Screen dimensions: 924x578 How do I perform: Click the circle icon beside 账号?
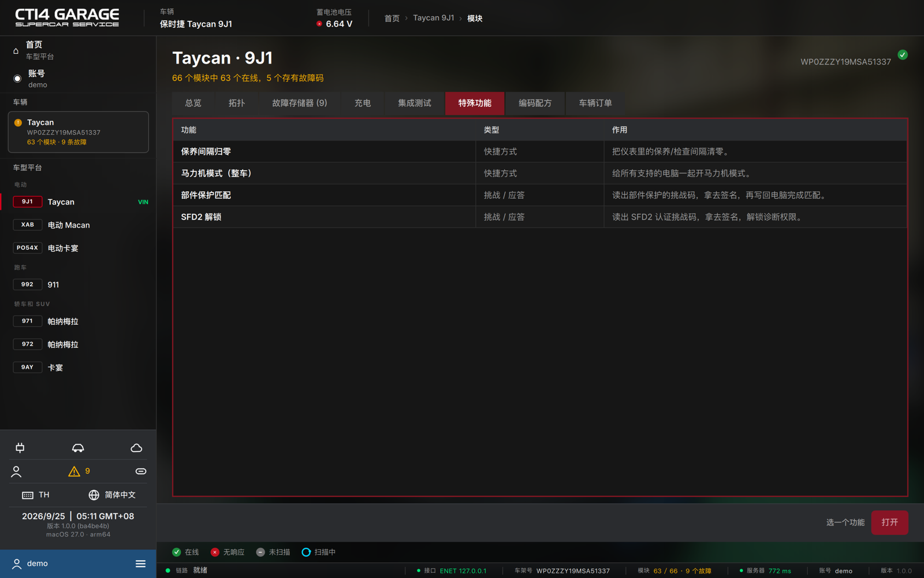pyautogui.click(x=17, y=79)
